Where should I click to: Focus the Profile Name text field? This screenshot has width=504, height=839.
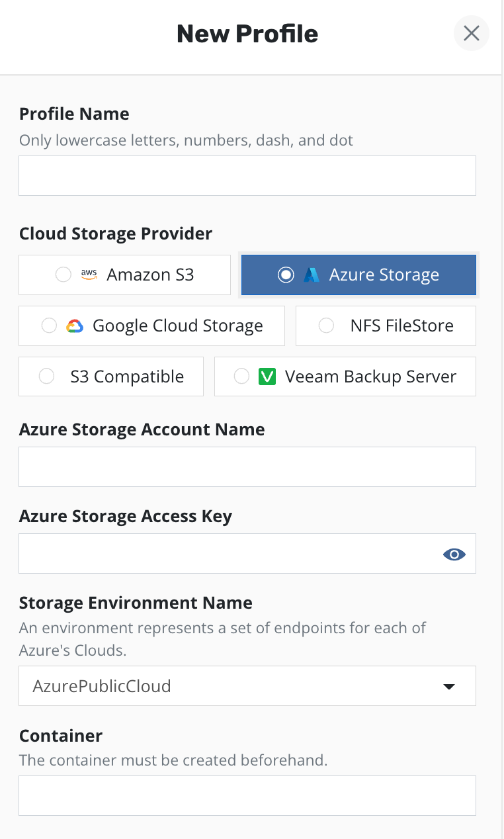[x=247, y=176]
